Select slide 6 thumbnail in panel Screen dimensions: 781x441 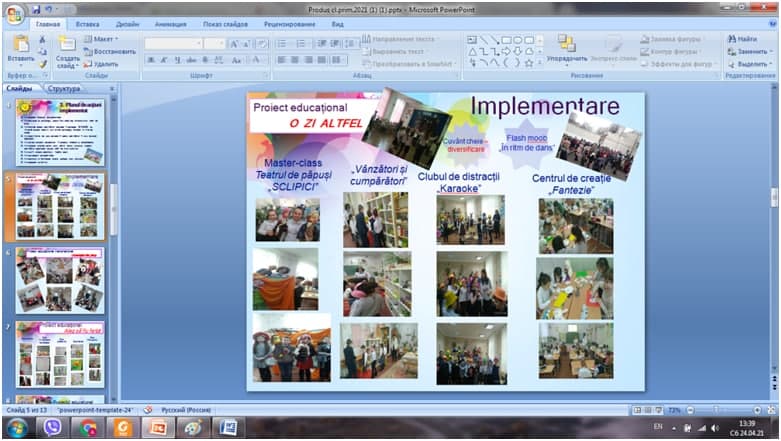[59, 280]
